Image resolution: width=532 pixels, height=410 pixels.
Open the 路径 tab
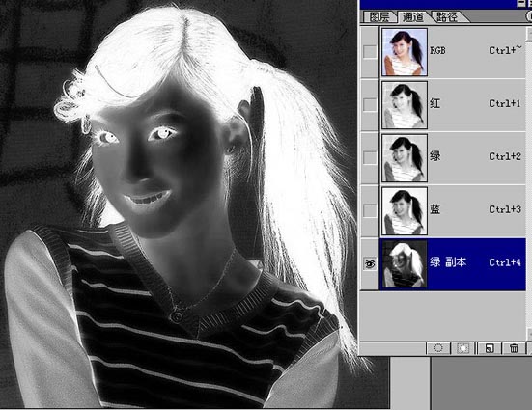pyautogui.click(x=447, y=16)
